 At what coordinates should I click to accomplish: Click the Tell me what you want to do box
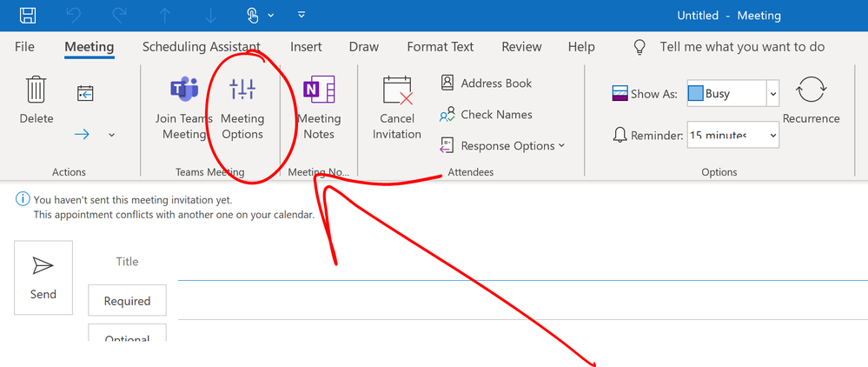tap(742, 47)
